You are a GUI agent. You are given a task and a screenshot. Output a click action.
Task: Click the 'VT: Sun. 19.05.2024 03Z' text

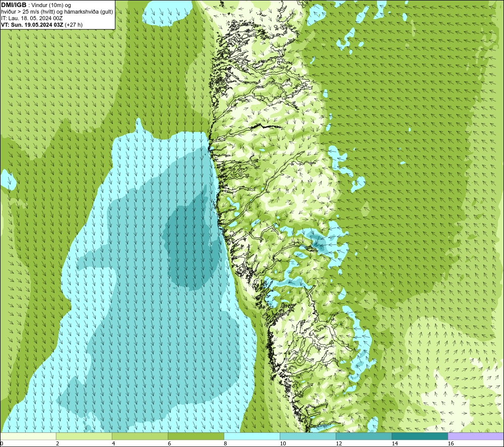[x=32, y=25]
